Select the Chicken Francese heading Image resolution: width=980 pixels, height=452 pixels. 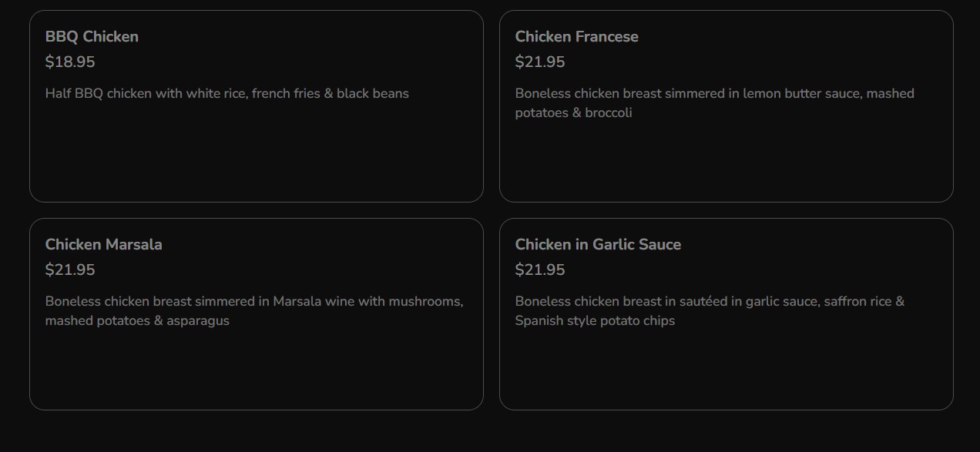pyautogui.click(x=576, y=37)
